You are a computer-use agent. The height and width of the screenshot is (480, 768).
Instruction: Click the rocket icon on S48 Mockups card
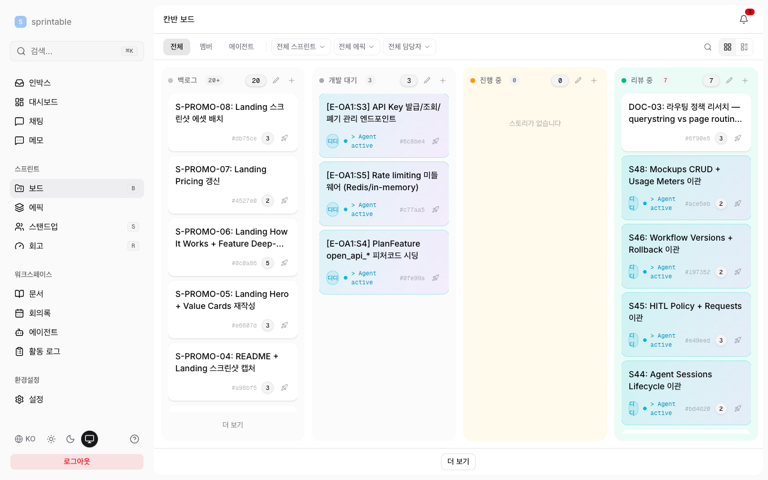click(x=738, y=203)
